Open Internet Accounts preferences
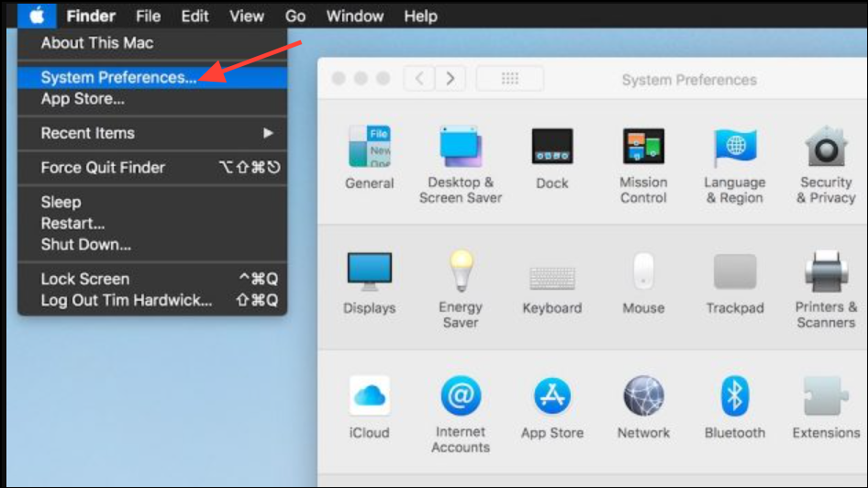 click(461, 415)
